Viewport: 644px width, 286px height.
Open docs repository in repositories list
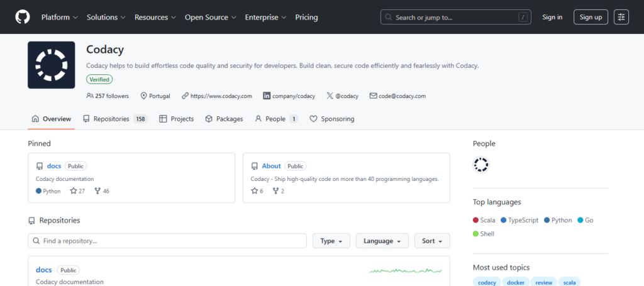pyautogui.click(x=44, y=270)
